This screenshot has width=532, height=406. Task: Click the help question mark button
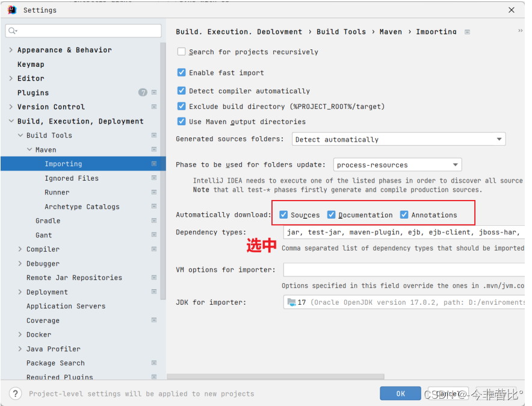click(15, 394)
